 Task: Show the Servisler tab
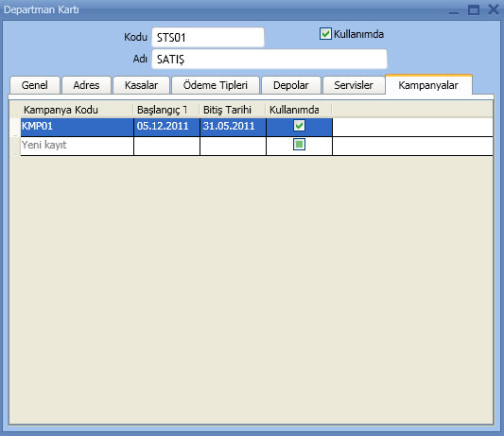(354, 85)
